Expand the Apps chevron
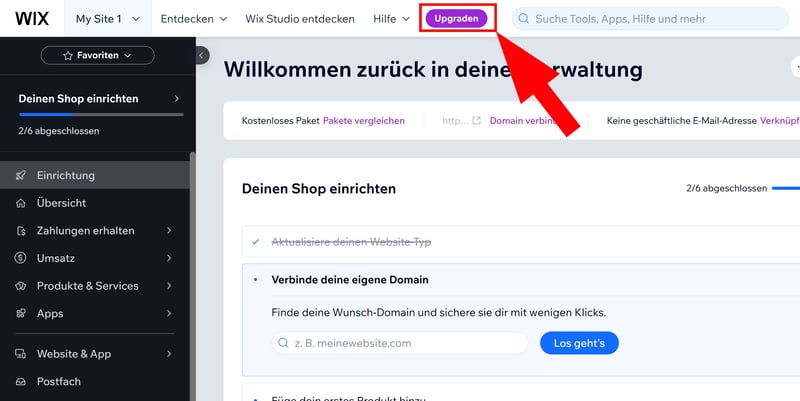The image size is (800, 401). tap(169, 313)
